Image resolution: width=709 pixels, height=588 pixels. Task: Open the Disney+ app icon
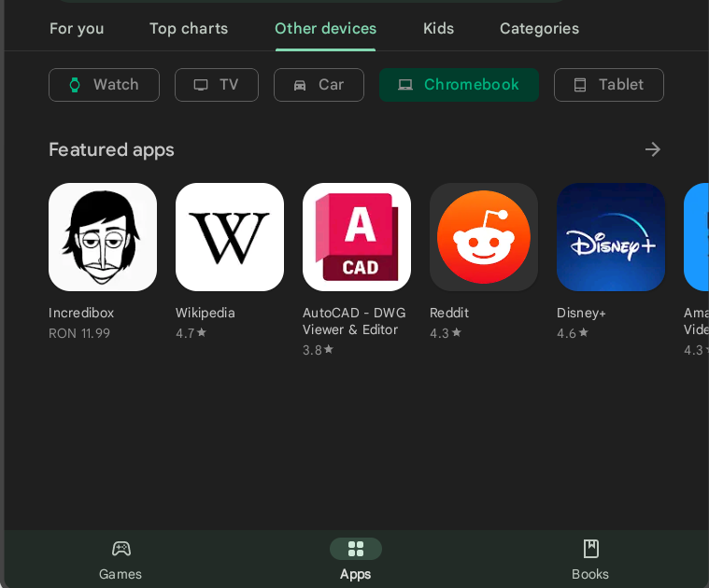pyautogui.click(x=611, y=237)
